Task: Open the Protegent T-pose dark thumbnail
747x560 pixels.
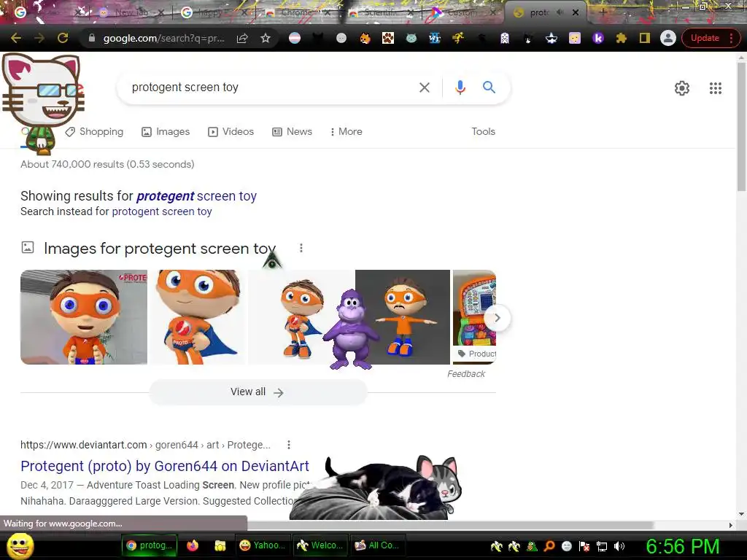Action: pos(403,317)
